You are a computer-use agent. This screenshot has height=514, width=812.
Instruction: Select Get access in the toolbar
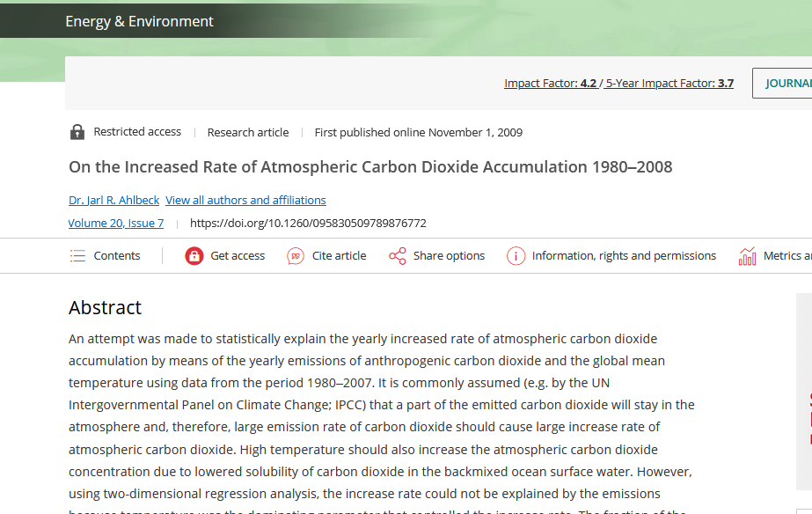coord(238,256)
